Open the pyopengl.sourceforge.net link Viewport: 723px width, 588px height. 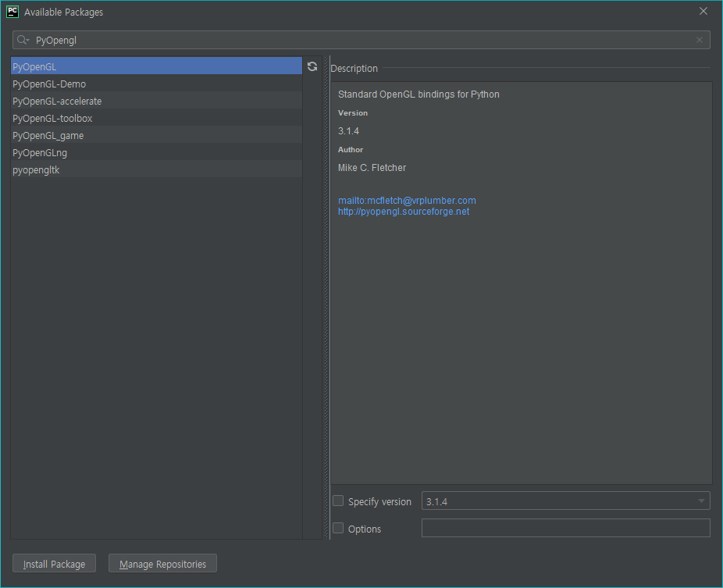tap(404, 212)
